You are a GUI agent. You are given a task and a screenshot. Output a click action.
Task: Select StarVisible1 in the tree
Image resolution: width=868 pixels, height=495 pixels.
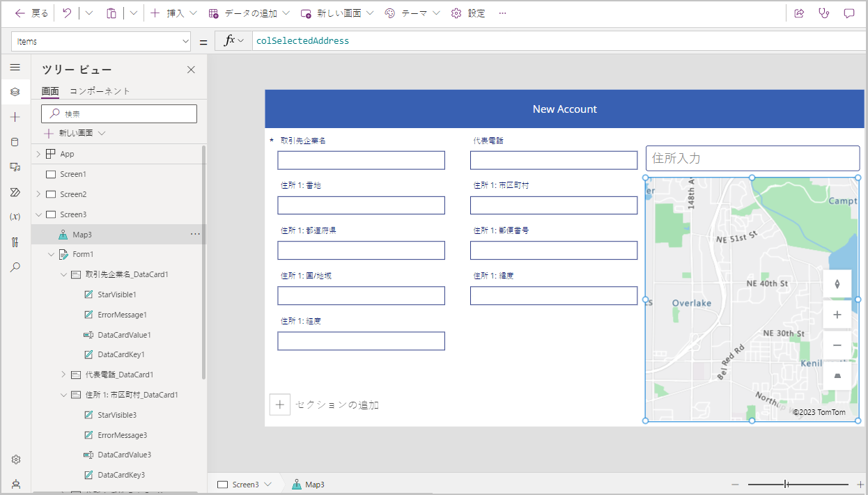[117, 295]
